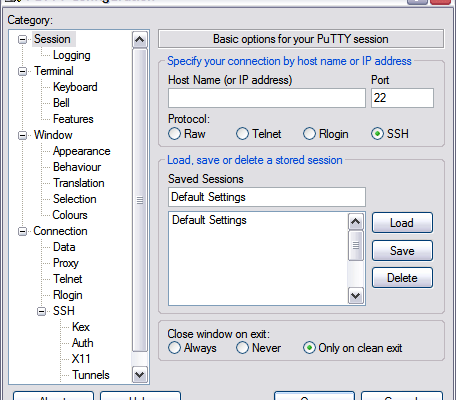Viewport: 456px width, 400px height.
Task: Click the Delete session button
Action: [x=402, y=278]
